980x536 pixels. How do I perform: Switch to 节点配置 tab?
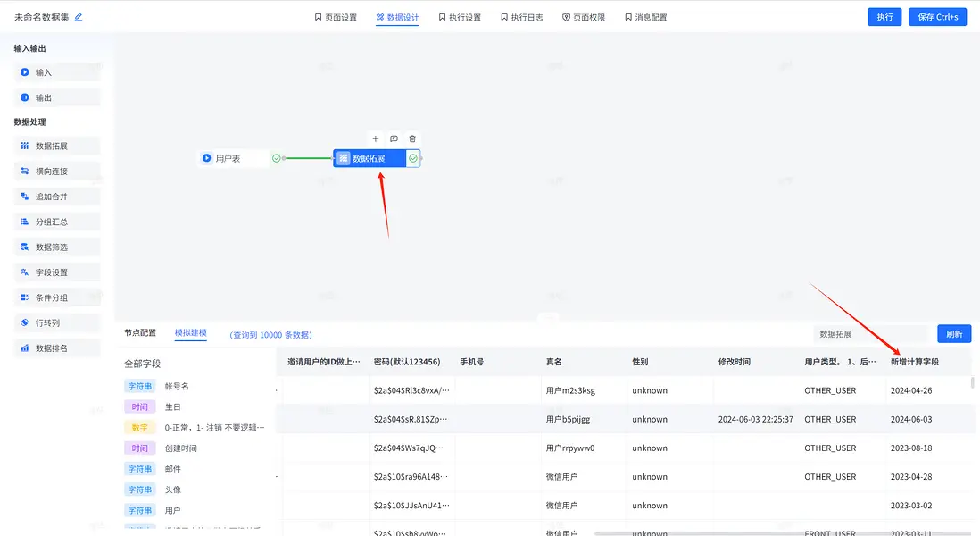140,332
